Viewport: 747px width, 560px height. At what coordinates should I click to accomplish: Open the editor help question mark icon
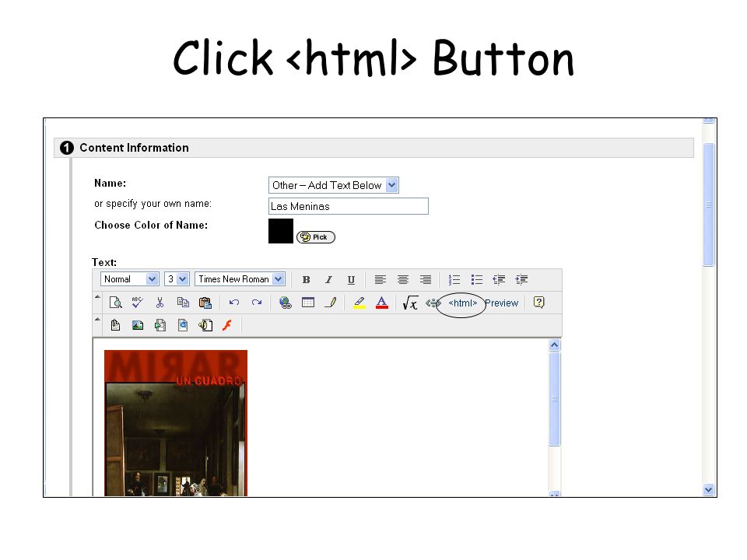(538, 303)
